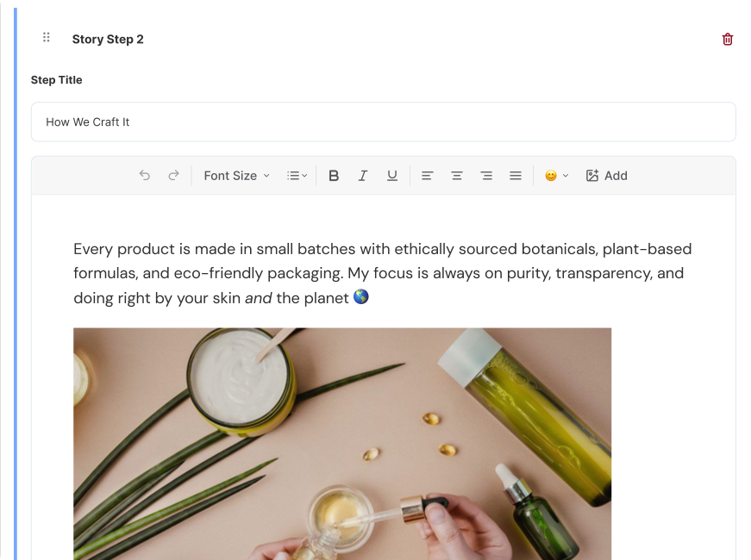
Task: Undo the last edit
Action: (x=145, y=176)
